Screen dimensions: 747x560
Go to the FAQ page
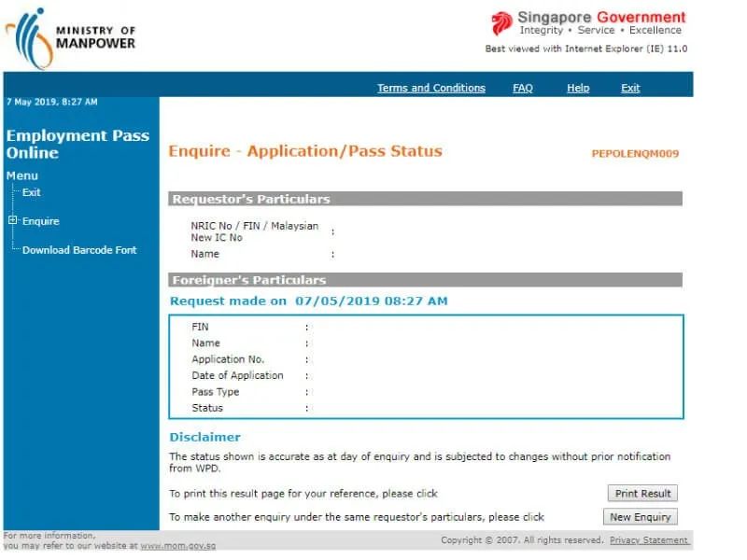[522, 88]
